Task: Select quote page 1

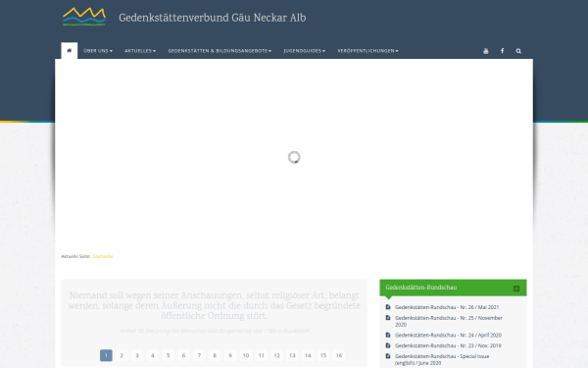Action: [x=106, y=355]
